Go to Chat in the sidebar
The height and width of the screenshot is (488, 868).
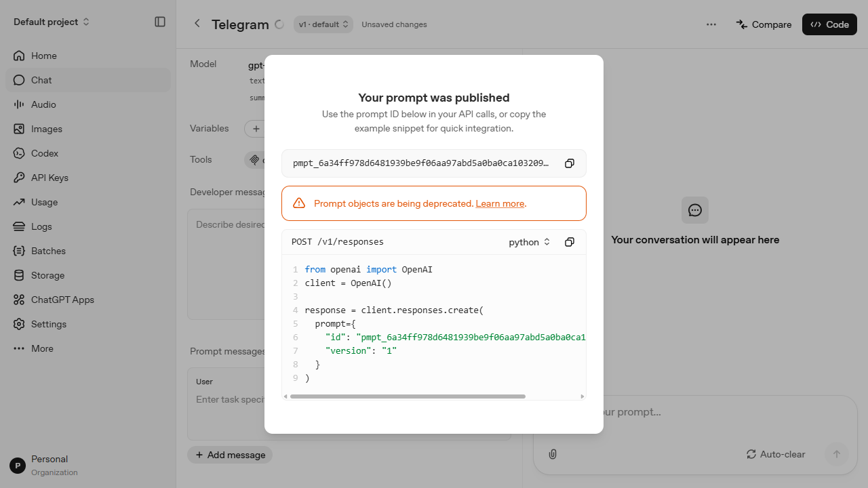88,80
